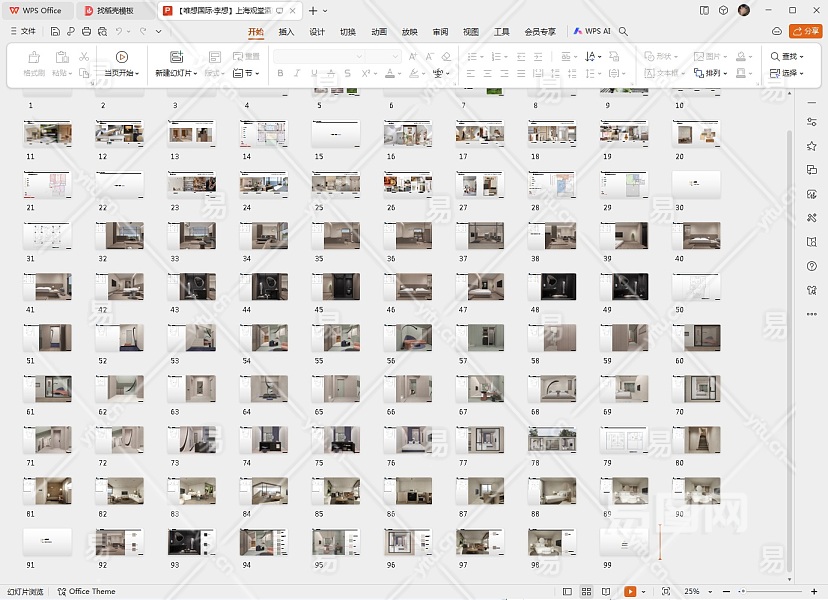The image size is (828, 600).
Task: Select slide thumbnail number 44
Action: [263, 287]
